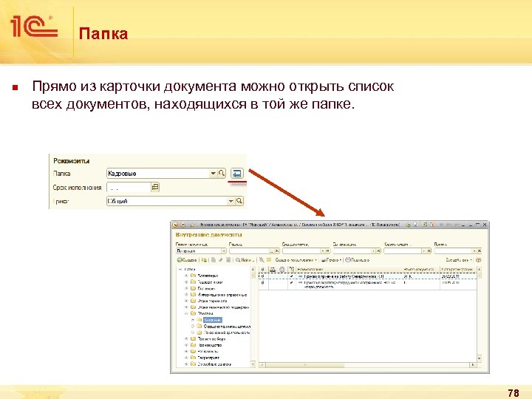Viewport: 532px width, 399px height.
Task: Open the folder's document list button next to Папка
Action: click(x=237, y=174)
